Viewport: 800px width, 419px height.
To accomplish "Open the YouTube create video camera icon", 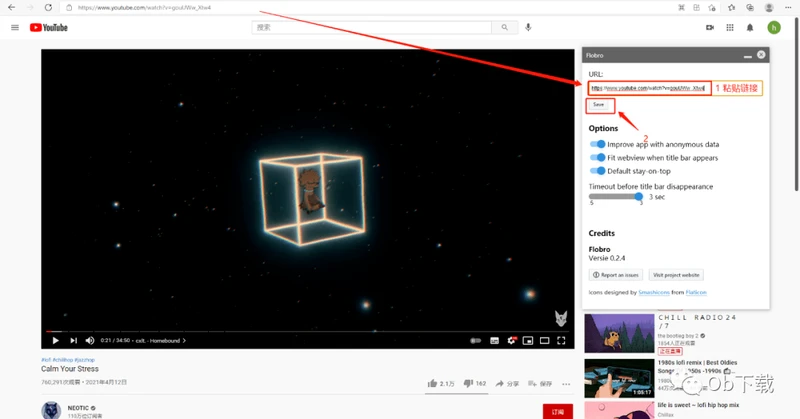I will click(x=710, y=28).
